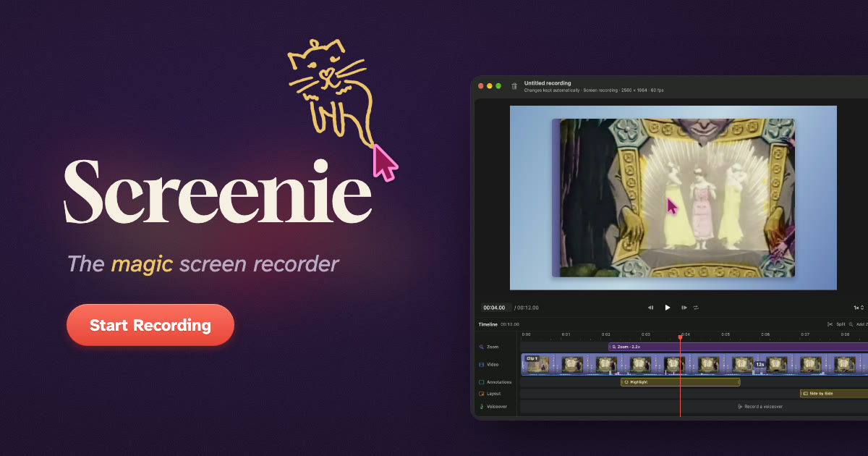
Task: Click the 12s duration badge on video track
Action: click(760, 365)
